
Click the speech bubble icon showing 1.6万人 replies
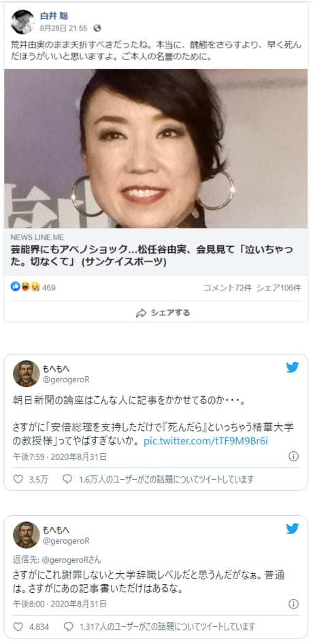click(67, 479)
